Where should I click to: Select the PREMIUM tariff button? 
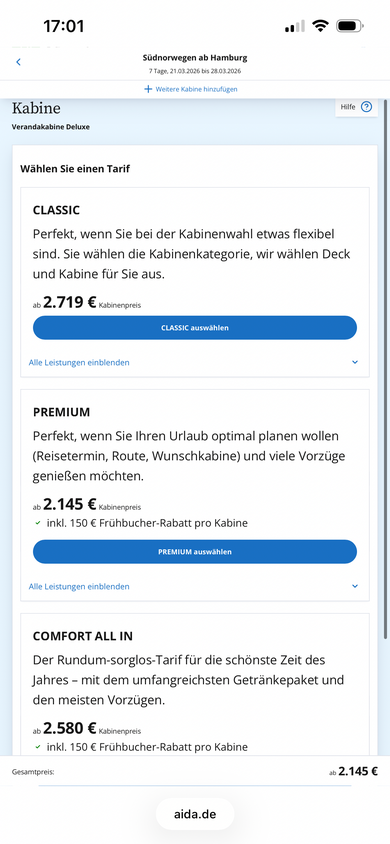[x=195, y=552]
